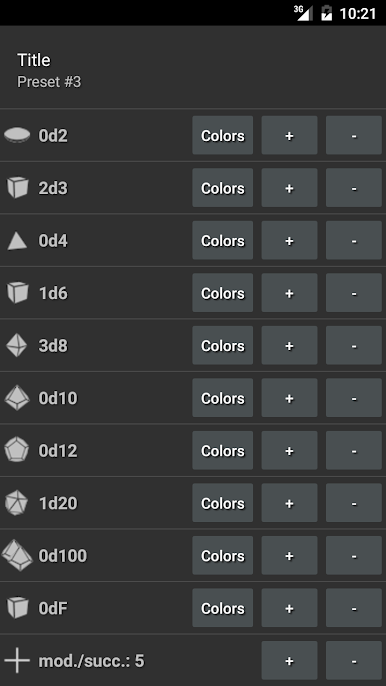Add one more d10 die
Image resolution: width=386 pixels, height=686 pixels.
point(289,398)
